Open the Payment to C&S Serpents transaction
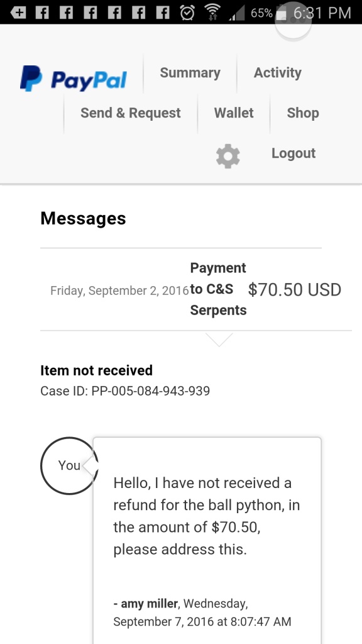The image size is (362, 644). pos(196,289)
